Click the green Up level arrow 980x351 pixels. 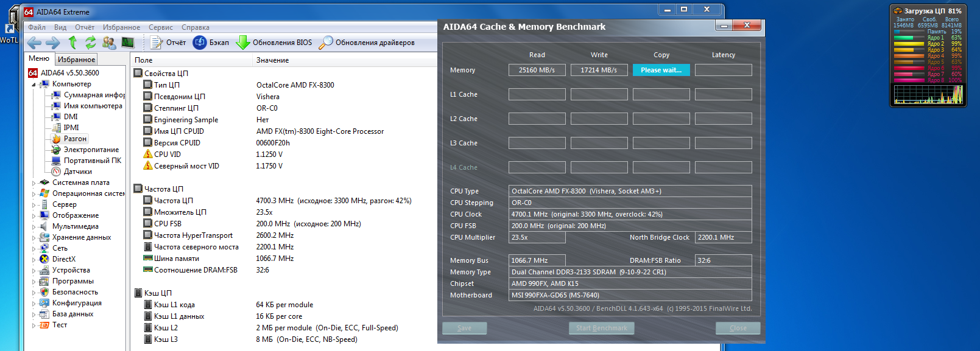coord(73,43)
